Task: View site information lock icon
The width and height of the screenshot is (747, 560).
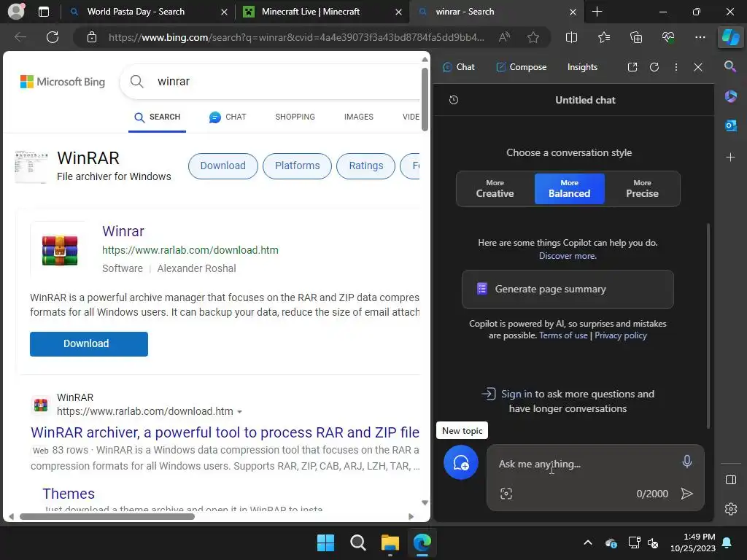Action: coord(91,37)
